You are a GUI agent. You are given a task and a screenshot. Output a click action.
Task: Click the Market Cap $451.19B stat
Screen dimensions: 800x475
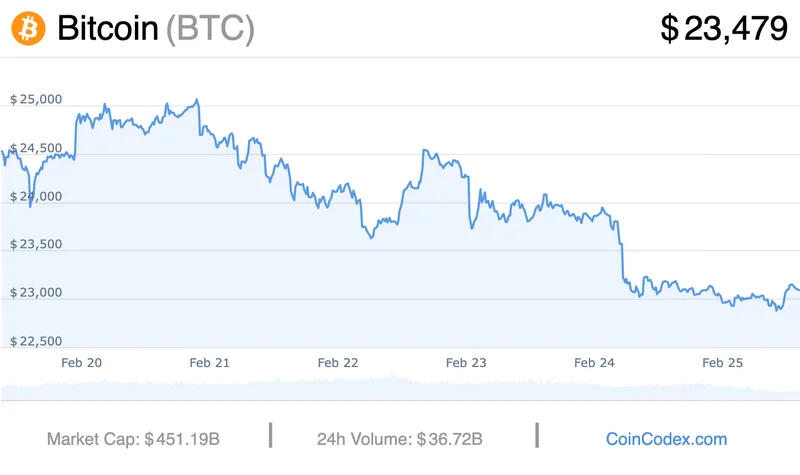(133, 439)
